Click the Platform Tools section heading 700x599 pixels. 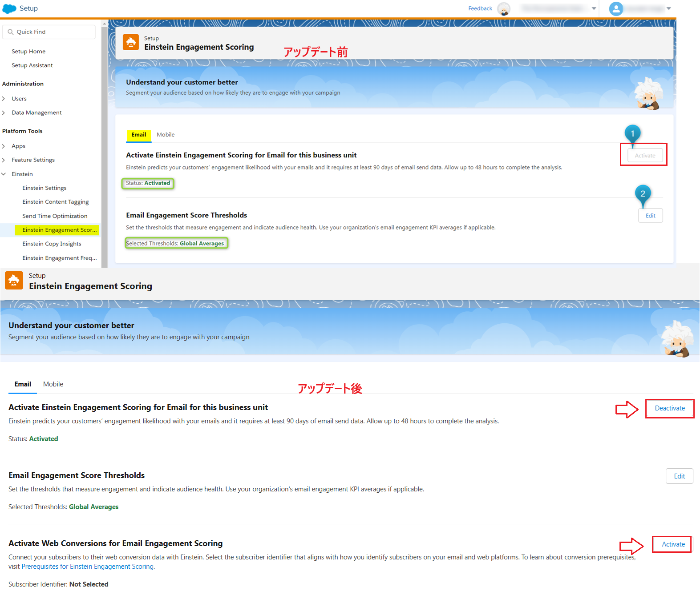click(22, 131)
